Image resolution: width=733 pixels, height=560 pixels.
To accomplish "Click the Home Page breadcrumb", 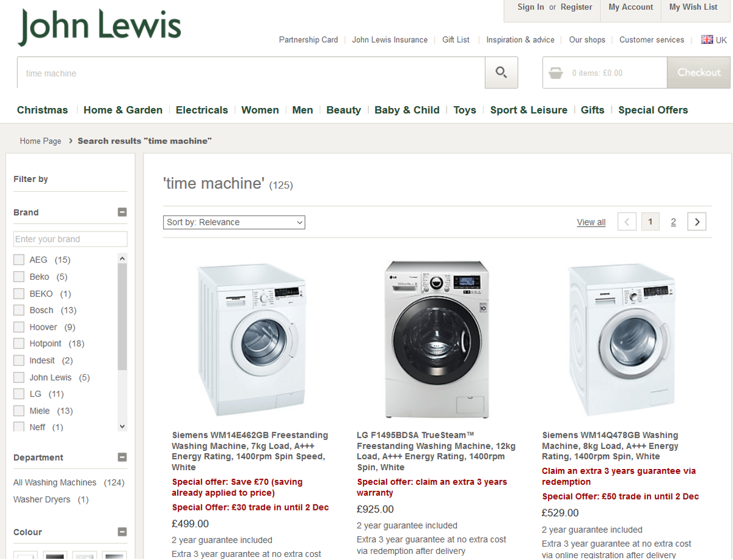I will pyautogui.click(x=40, y=141).
